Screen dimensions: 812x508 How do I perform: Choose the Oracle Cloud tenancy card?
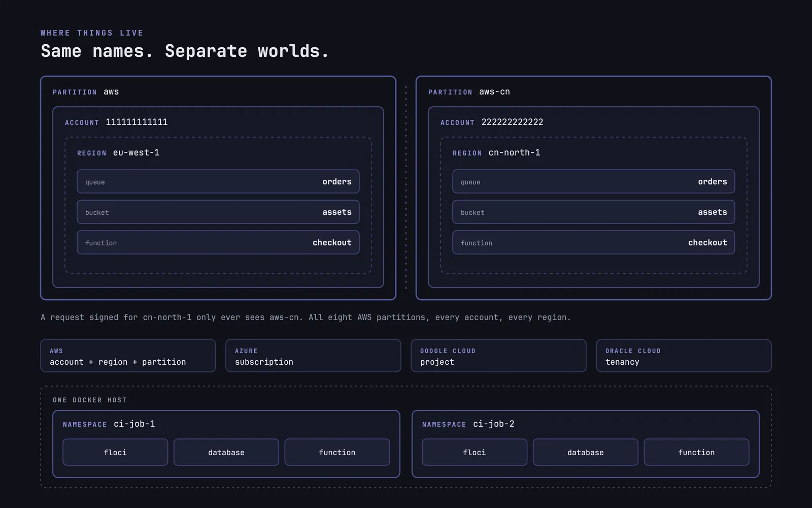click(684, 356)
